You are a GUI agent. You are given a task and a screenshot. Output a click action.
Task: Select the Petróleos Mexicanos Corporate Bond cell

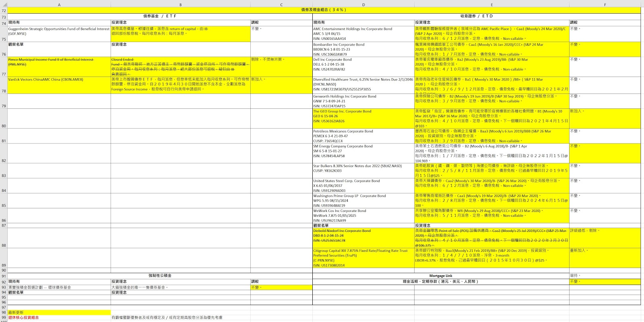tap(363, 136)
